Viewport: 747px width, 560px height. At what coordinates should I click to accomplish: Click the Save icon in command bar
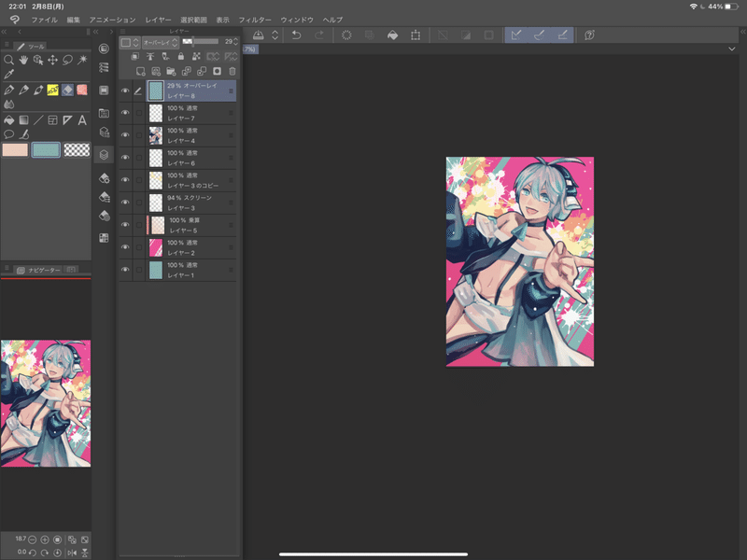pyautogui.click(x=259, y=35)
